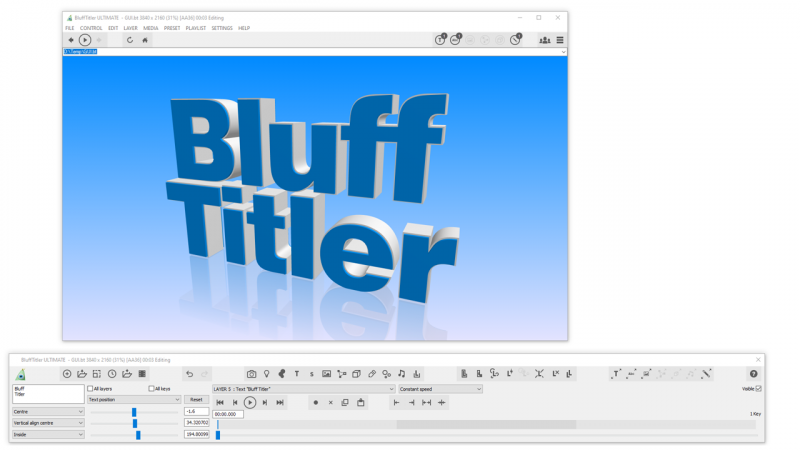
Task: Jump to the last keyframe
Action: pos(280,403)
